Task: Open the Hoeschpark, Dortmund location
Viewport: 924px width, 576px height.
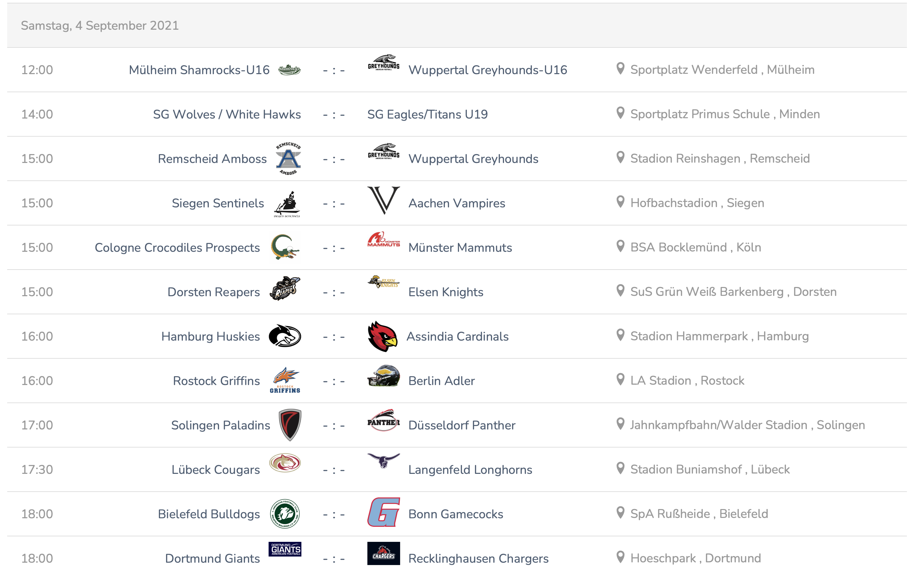Action: pos(695,558)
